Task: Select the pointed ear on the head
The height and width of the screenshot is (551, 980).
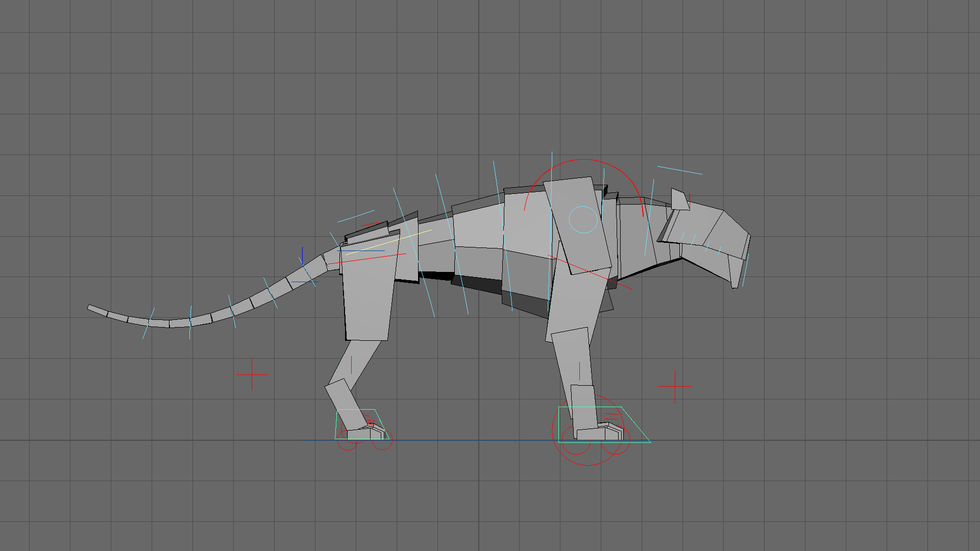Action: click(679, 200)
